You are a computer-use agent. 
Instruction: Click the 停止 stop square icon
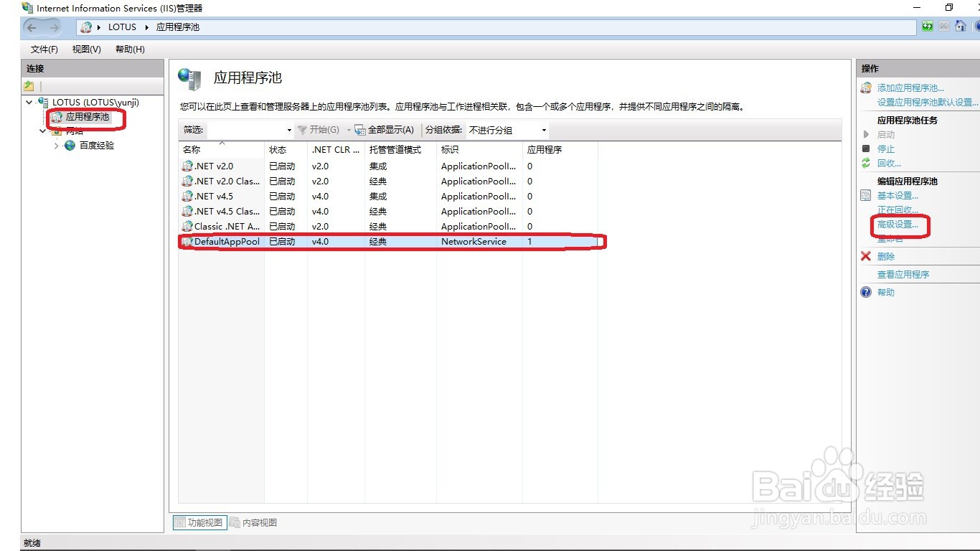(866, 148)
